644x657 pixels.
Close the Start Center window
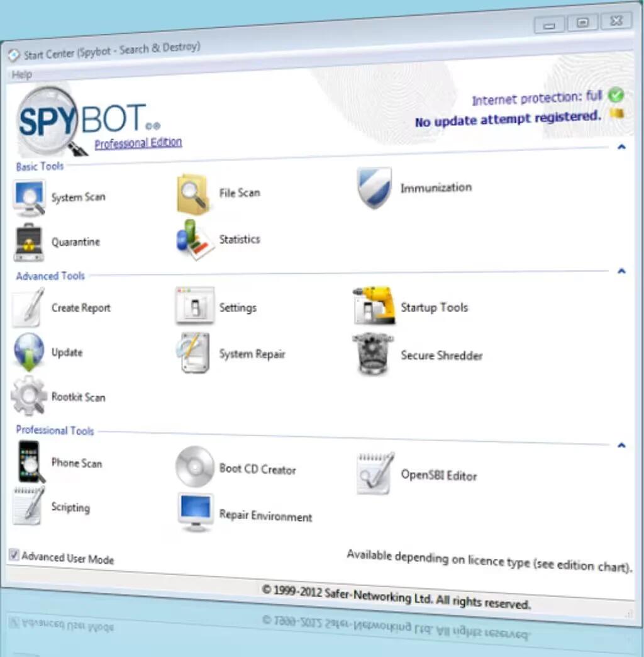616,21
